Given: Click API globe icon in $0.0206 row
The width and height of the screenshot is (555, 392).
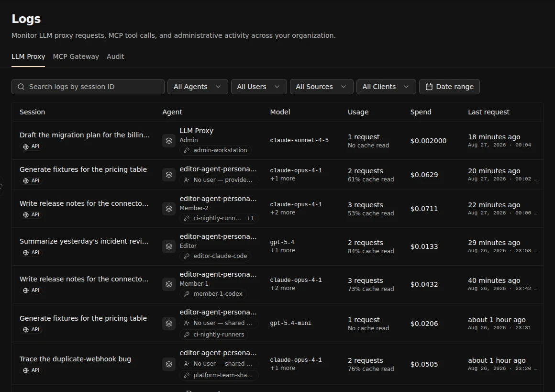Looking at the screenshot, I should [x=26, y=330].
